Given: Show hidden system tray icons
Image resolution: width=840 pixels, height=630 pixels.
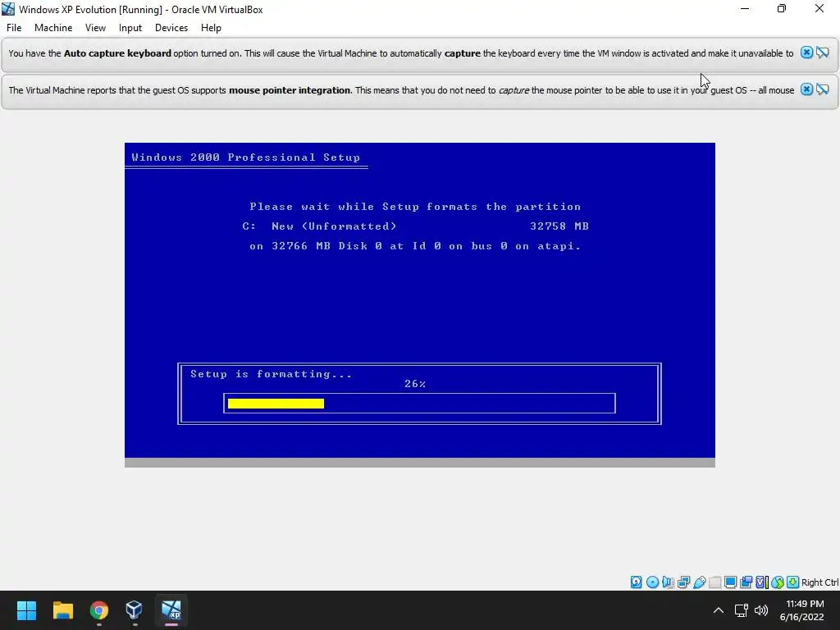Looking at the screenshot, I should (x=719, y=610).
